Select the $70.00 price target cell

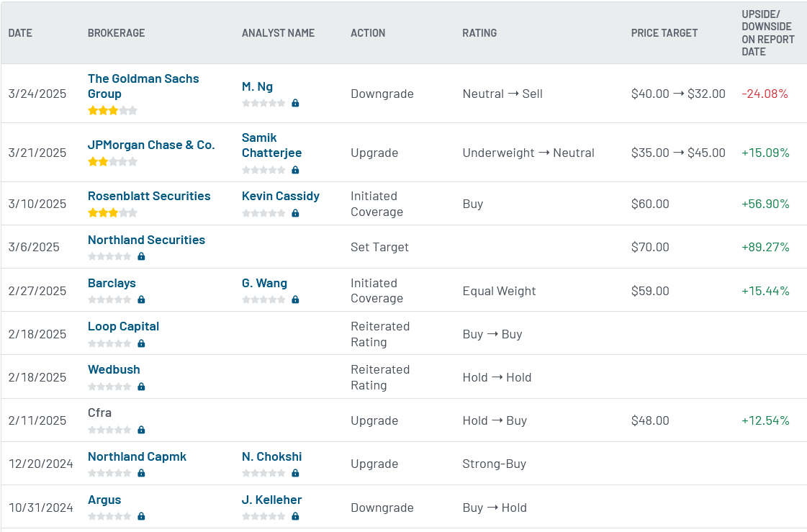650,247
